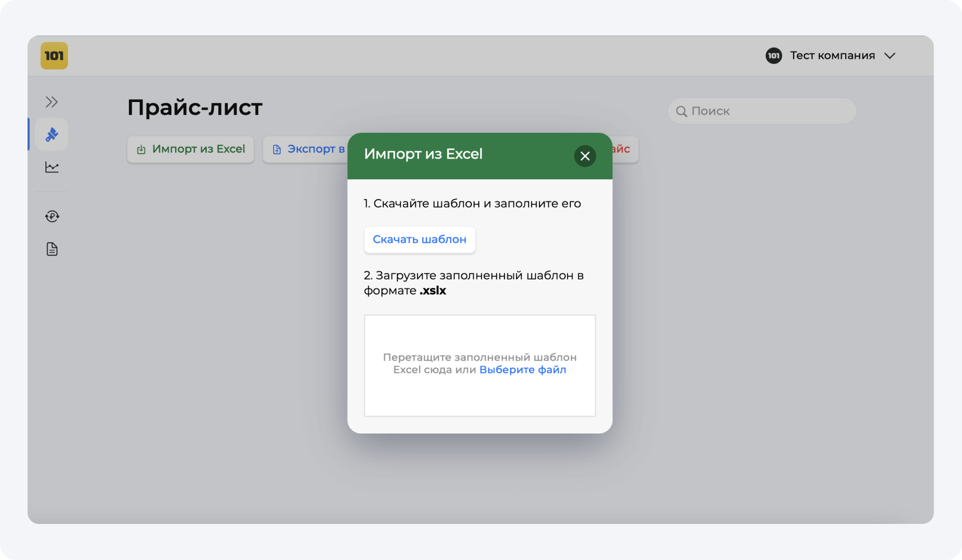Click the Импорт из Excel toolbar label

(x=198, y=149)
